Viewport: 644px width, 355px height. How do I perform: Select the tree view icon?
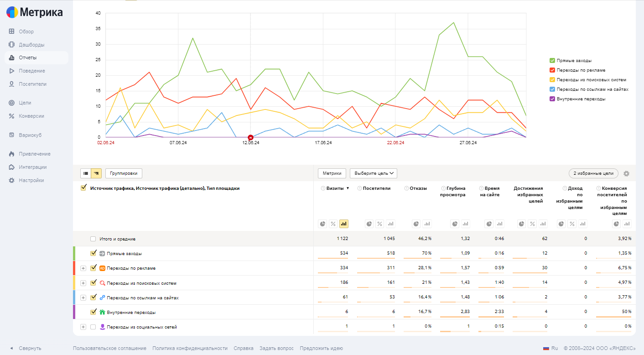pyautogui.click(x=96, y=173)
